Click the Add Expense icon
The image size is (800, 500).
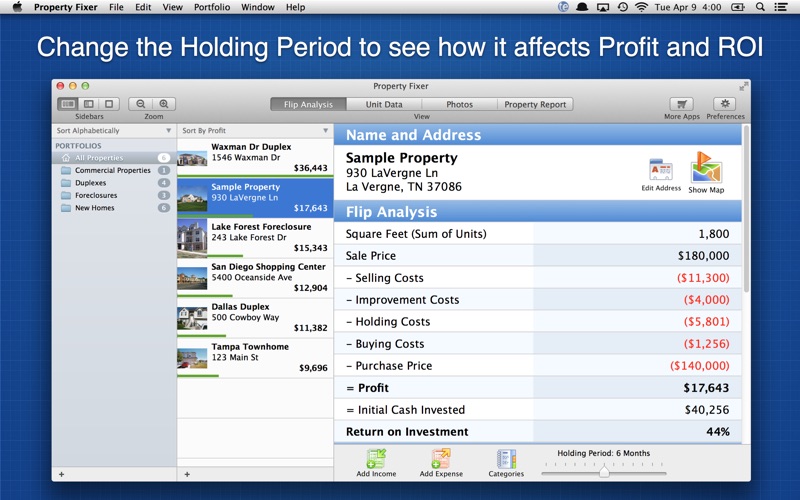441,458
